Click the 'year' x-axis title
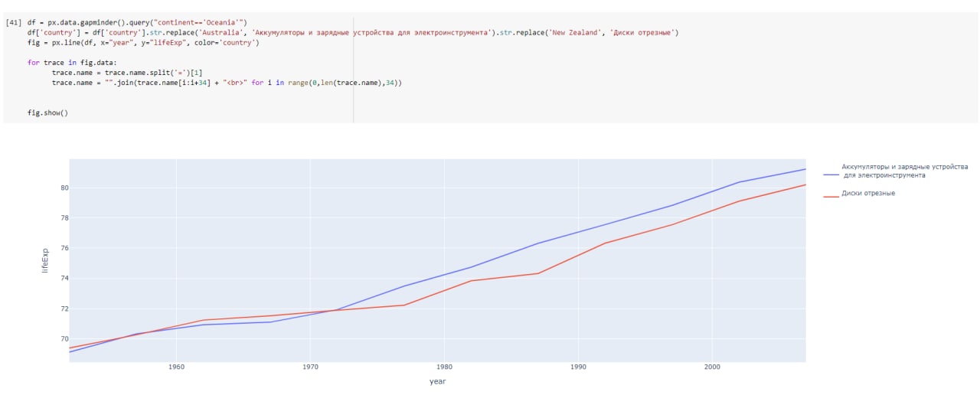The width and height of the screenshot is (980, 395). click(437, 380)
